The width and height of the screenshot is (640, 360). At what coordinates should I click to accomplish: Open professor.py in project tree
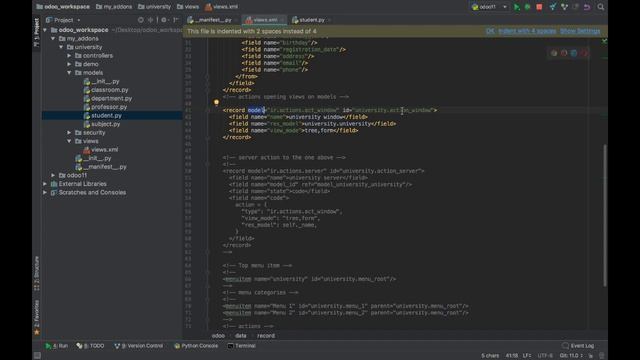105,107
